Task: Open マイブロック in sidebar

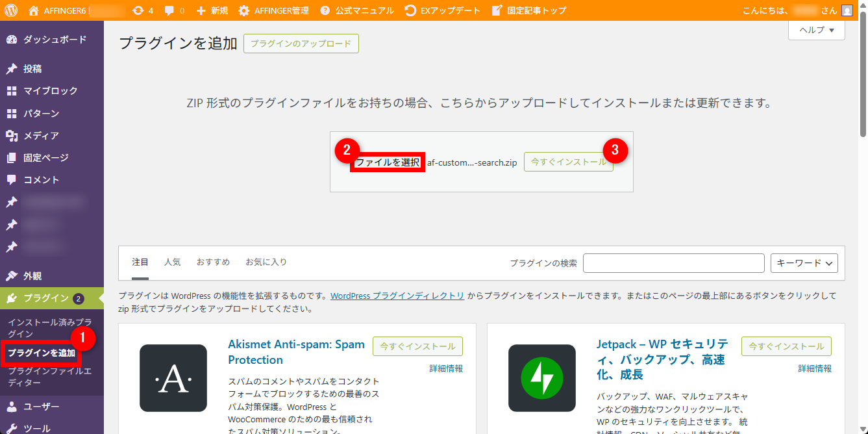Action: 52,91
